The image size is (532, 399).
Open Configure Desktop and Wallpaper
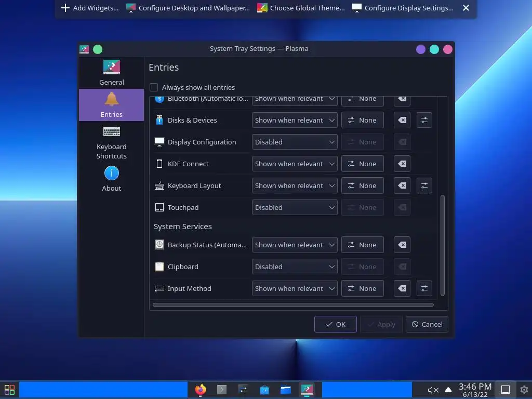[x=188, y=8]
